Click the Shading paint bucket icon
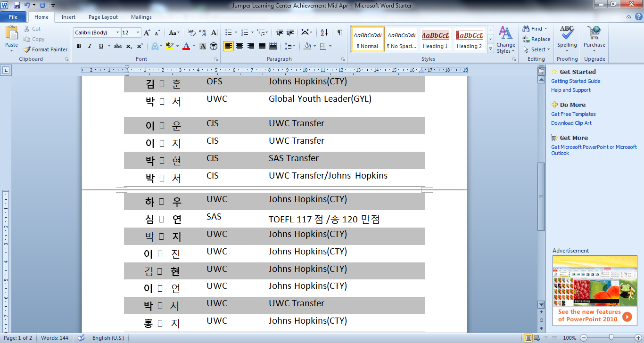 (307, 46)
